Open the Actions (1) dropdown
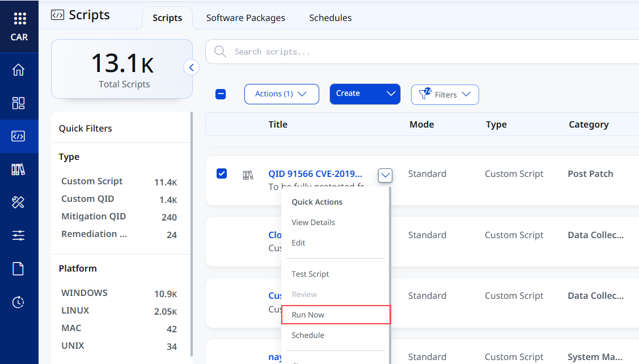The image size is (639, 364). click(x=282, y=94)
